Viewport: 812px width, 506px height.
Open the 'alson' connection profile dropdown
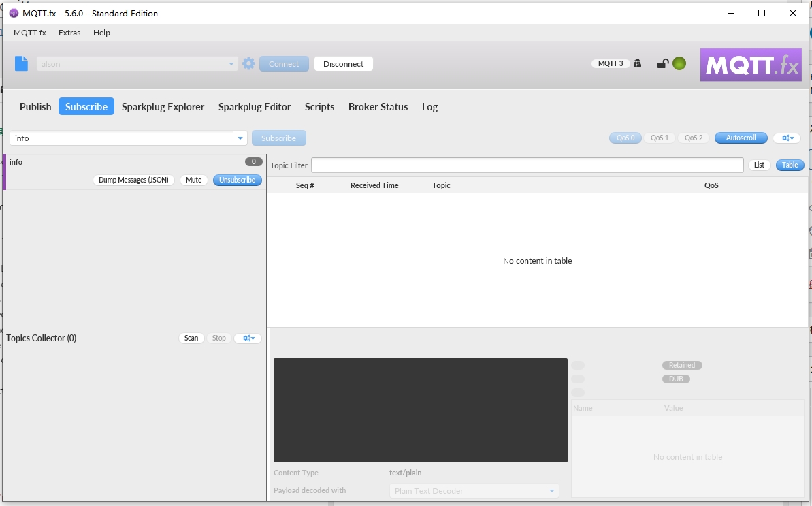click(231, 64)
